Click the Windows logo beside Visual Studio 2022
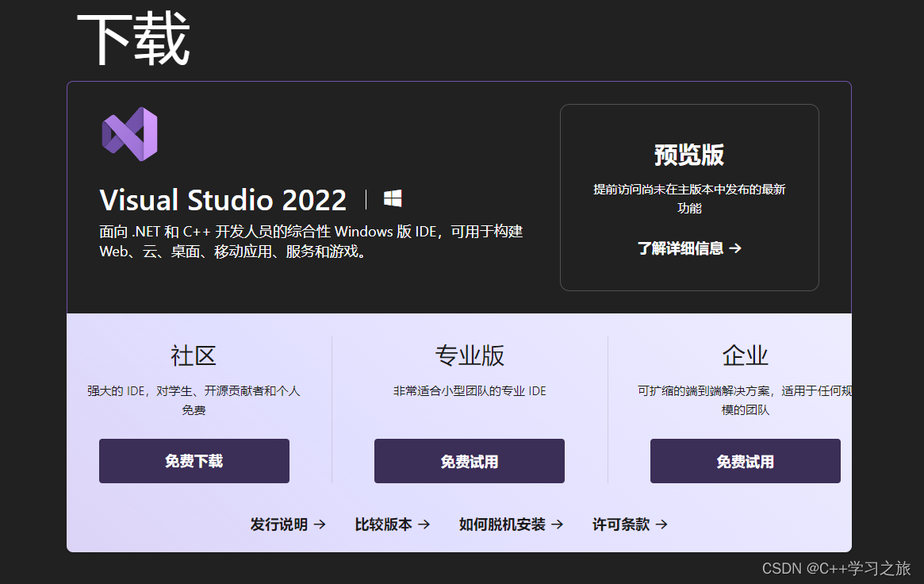The image size is (924, 584). [x=393, y=198]
